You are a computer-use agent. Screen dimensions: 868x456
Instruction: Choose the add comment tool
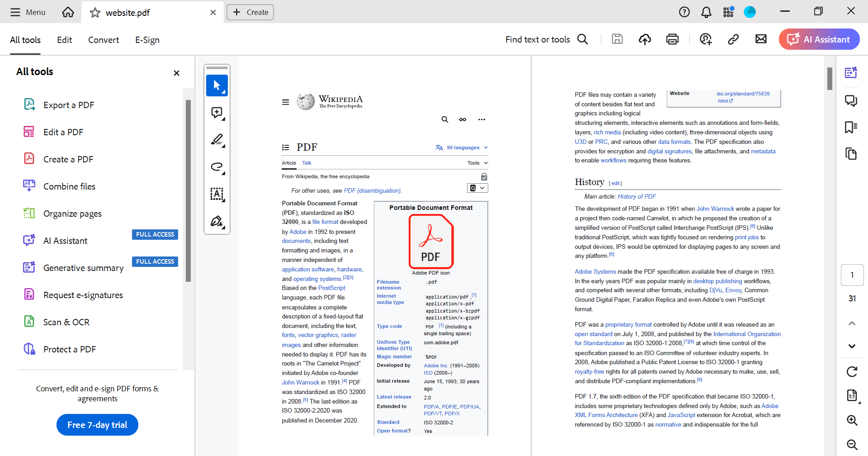[x=217, y=113]
